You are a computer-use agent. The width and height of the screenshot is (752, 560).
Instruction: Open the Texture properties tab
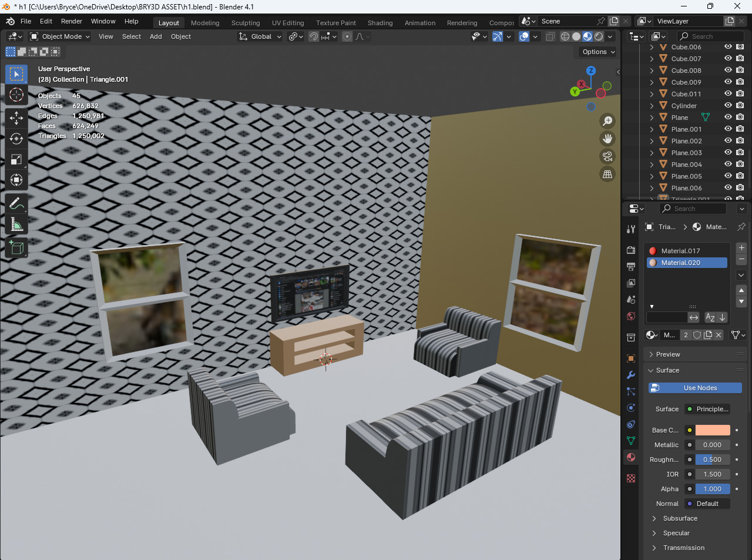tap(631, 478)
